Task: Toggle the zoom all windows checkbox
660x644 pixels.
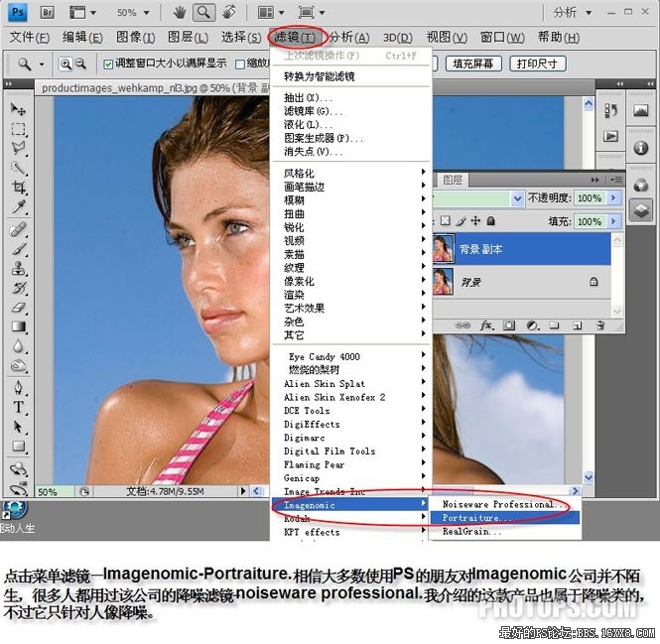Action: click(240, 64)
